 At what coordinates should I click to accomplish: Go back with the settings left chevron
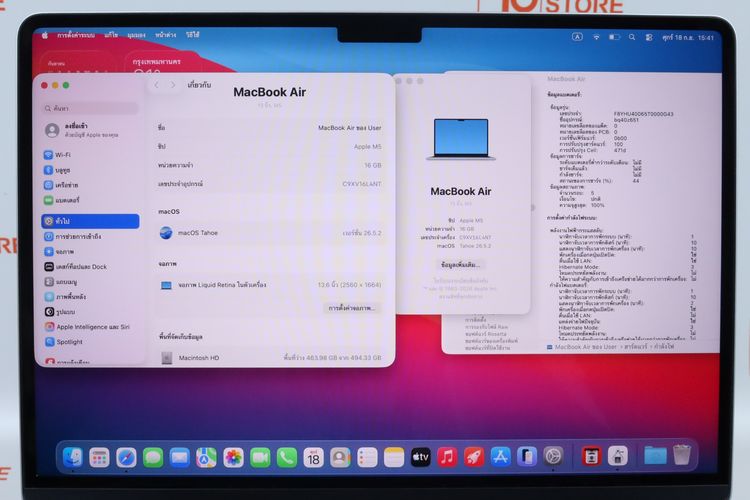(x=156, y=85)
